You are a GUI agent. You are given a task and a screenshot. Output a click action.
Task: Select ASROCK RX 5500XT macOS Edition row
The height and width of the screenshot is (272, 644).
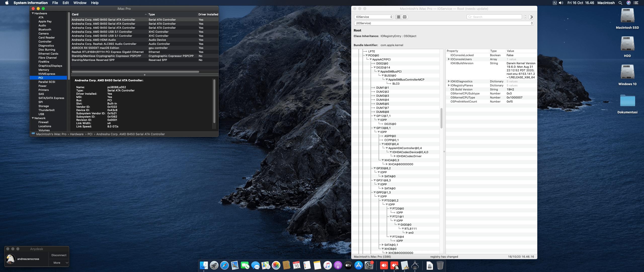click(x=145, y=48)
